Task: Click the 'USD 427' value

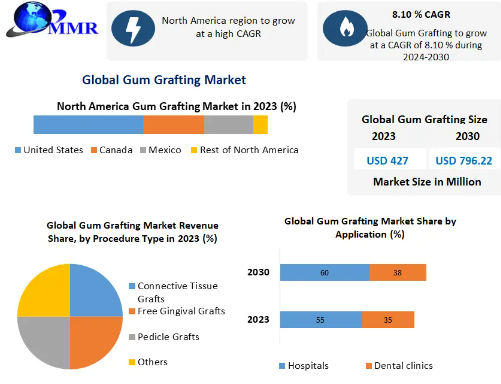Action: (x=387, y=161)
